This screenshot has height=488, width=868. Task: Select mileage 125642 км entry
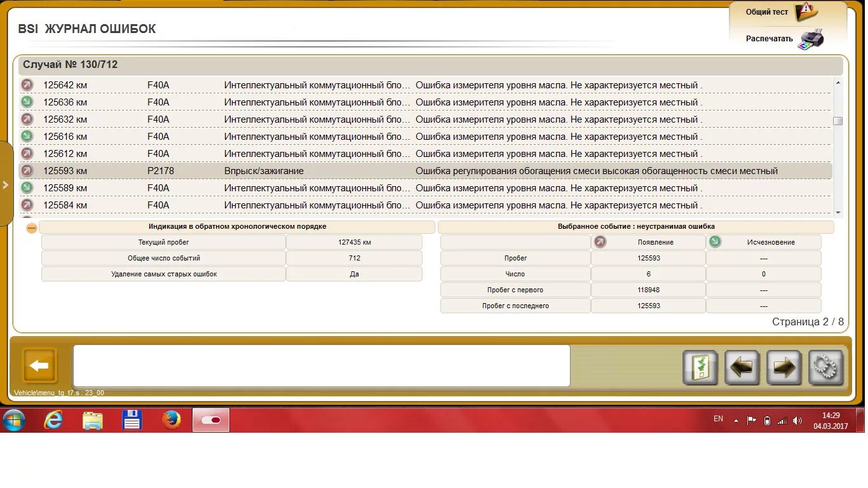click(x=65, y=85)
